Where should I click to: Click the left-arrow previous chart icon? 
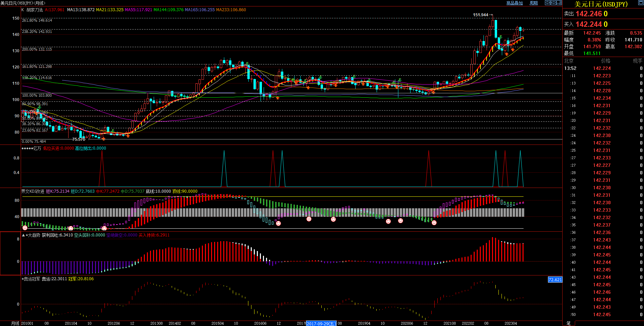click(x=547, y=3)
